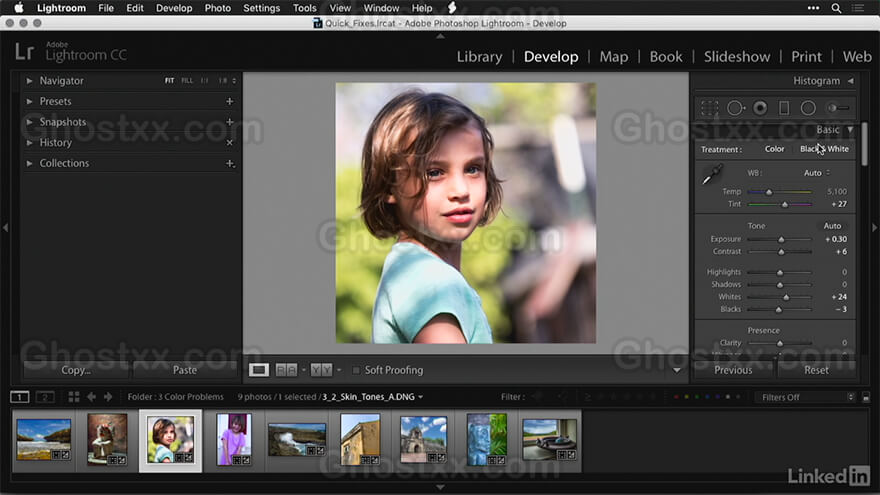Viewport: 880px width, 495px height.
Task: Adjust the Temp slider handle
Action: coord(769,192)
